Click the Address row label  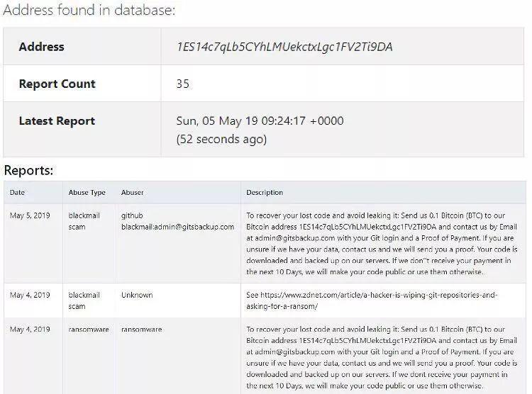(41, 47)
